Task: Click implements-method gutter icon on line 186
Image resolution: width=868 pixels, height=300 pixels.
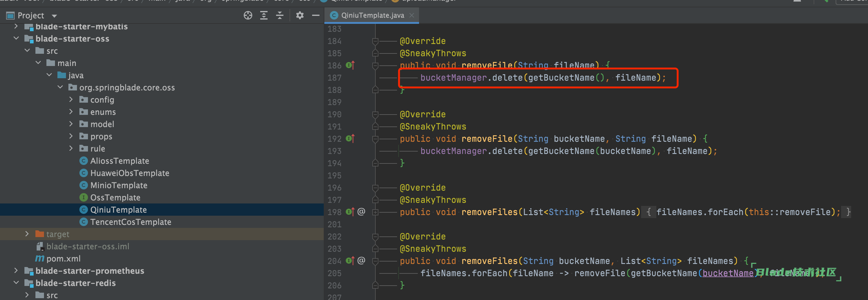Action: point(350,65)
